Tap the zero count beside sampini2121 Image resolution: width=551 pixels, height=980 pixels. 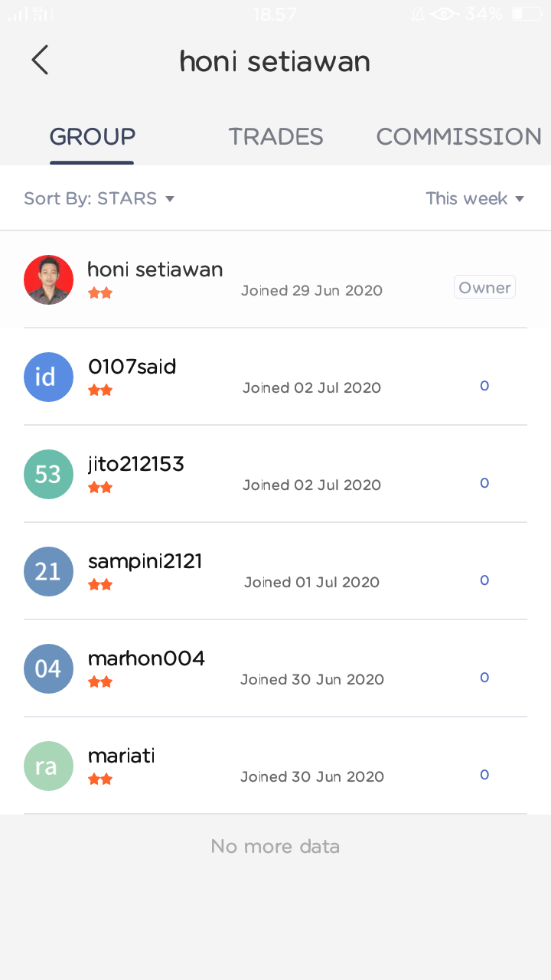[484, 580]
